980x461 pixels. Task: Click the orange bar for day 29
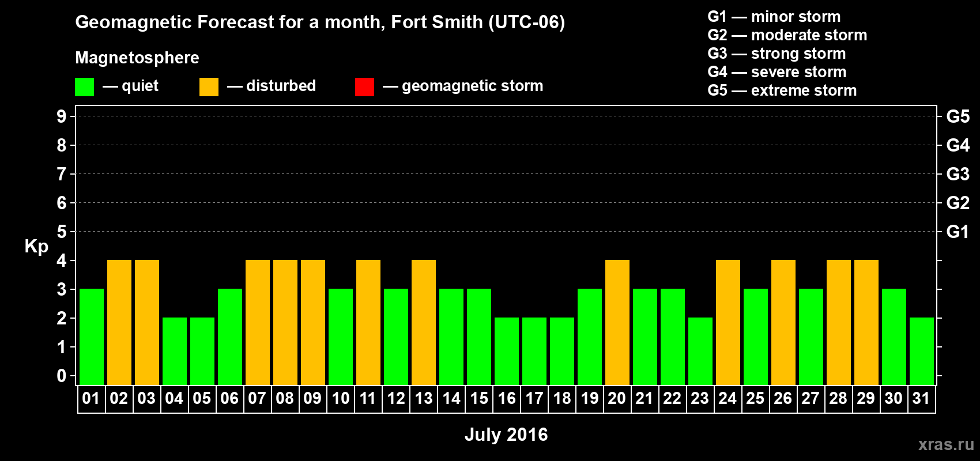(x=866, y=323)
